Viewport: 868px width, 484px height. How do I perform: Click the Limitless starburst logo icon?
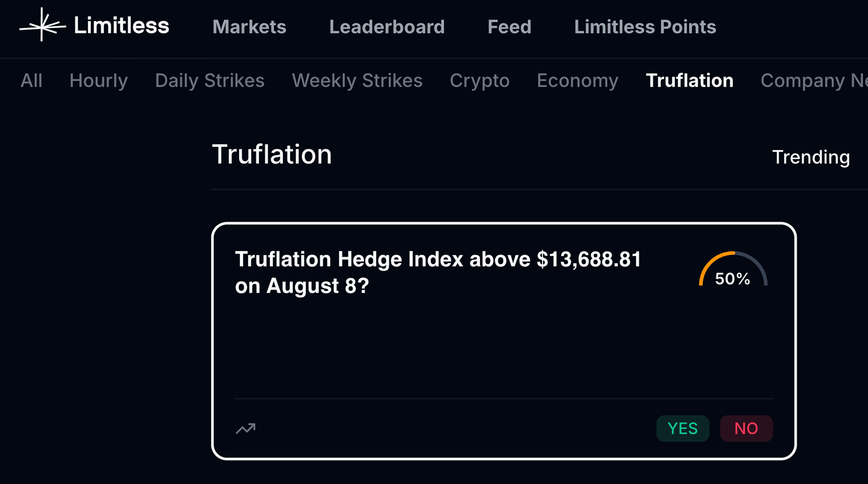42,25
